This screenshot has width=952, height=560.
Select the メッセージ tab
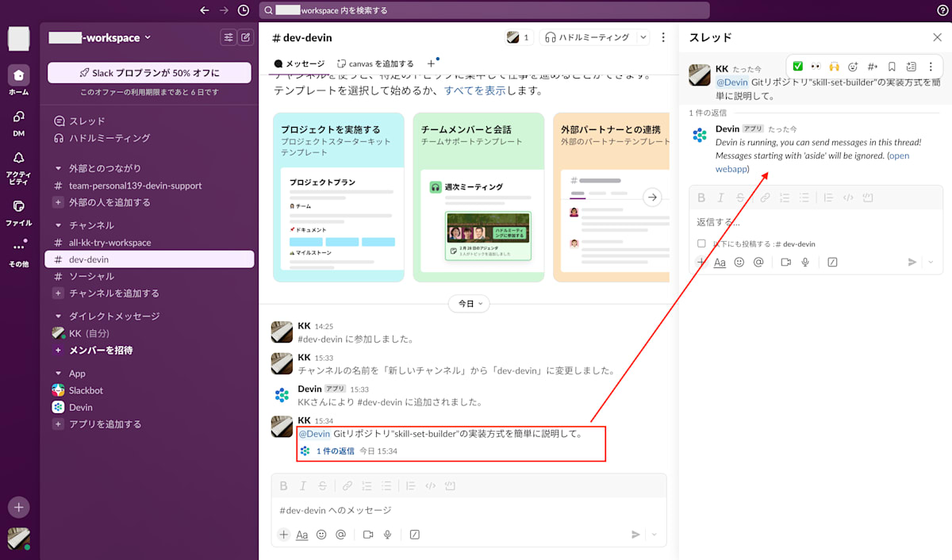click(x=299, y=63)
